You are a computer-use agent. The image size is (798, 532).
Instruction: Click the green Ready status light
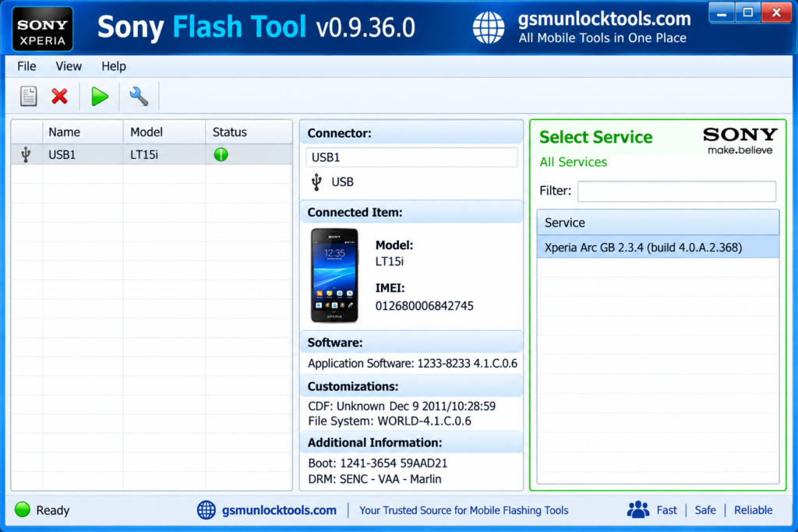coord(23,509)
